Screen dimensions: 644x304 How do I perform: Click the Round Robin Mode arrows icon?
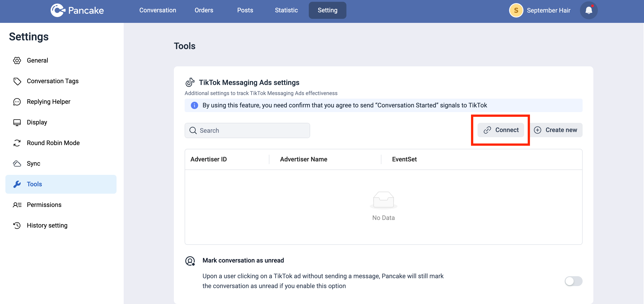coord(17,143)
